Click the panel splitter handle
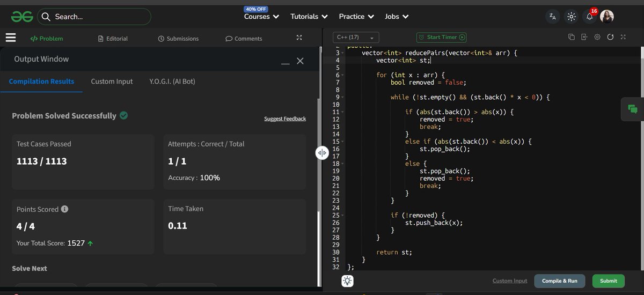The width and height of the screenshot is (644, 295). coord(322,153)
